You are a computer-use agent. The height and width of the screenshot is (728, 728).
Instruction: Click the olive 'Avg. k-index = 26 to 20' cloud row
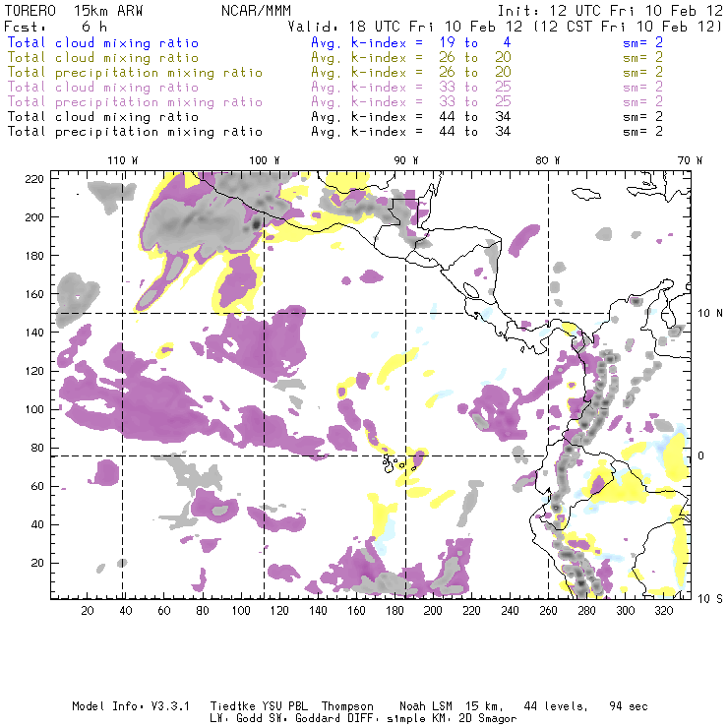pos(411,58)
